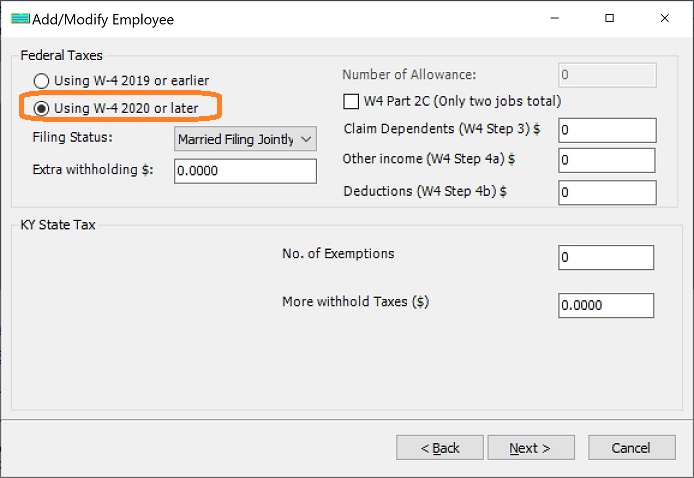This screenshot has width=694, height=478.
Task: Click the No. of Exemptions field
Action: pyautogui.click(x=605, y=257)
